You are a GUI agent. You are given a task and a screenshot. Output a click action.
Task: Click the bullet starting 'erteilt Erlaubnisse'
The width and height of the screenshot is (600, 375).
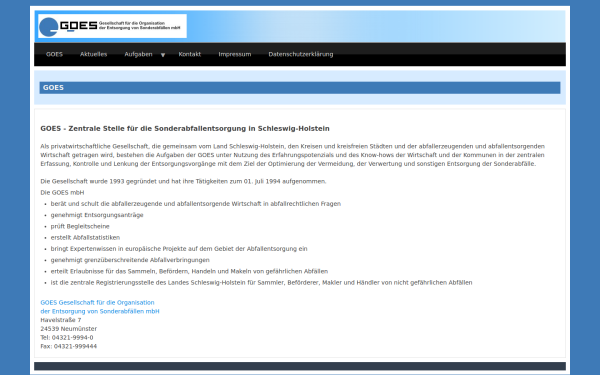(x=189, y=271)
